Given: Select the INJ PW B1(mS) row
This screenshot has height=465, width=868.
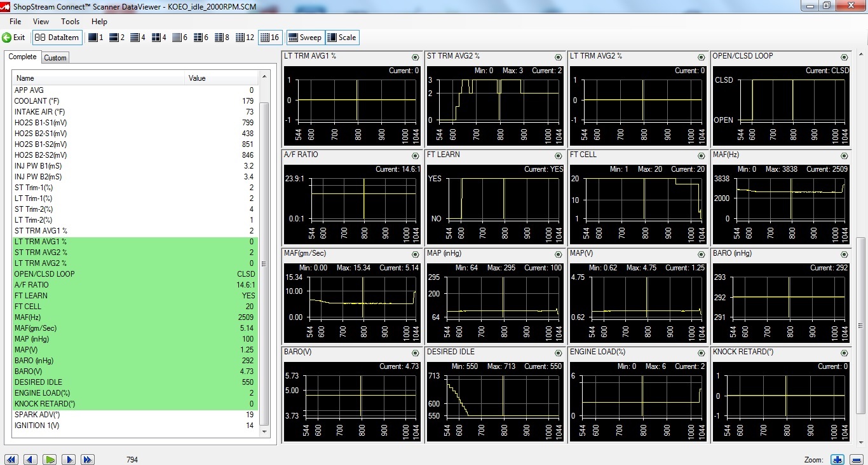Looking at the screenshot, I should coord(135,166).
